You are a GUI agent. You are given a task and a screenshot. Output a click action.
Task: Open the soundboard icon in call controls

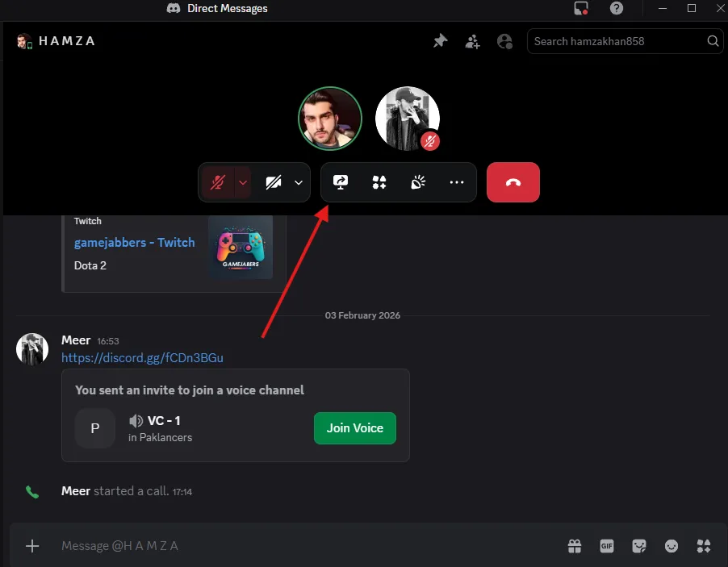coord(418,182)
